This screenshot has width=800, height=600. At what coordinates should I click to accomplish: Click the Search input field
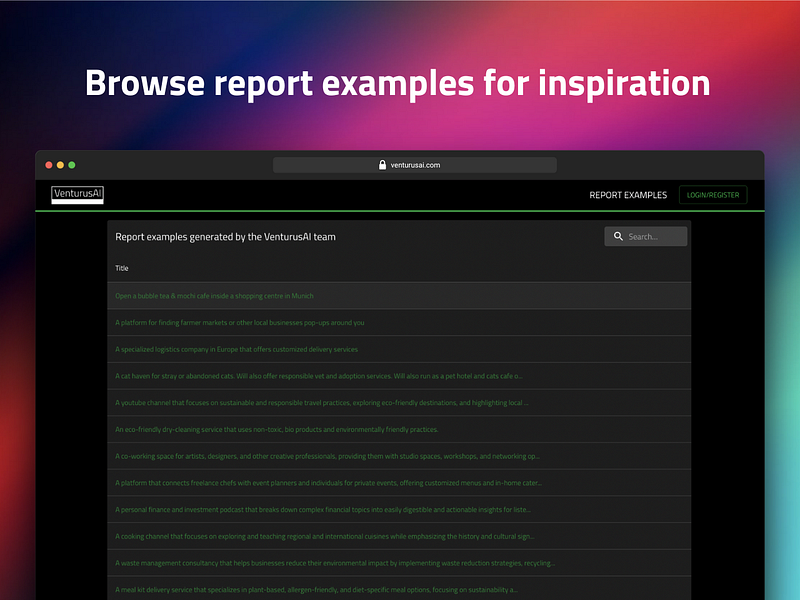645,236
